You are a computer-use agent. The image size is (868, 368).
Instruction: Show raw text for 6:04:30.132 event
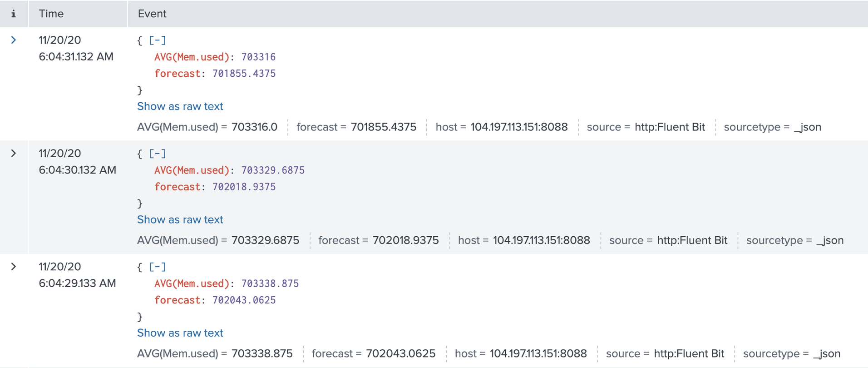(180, 219)
